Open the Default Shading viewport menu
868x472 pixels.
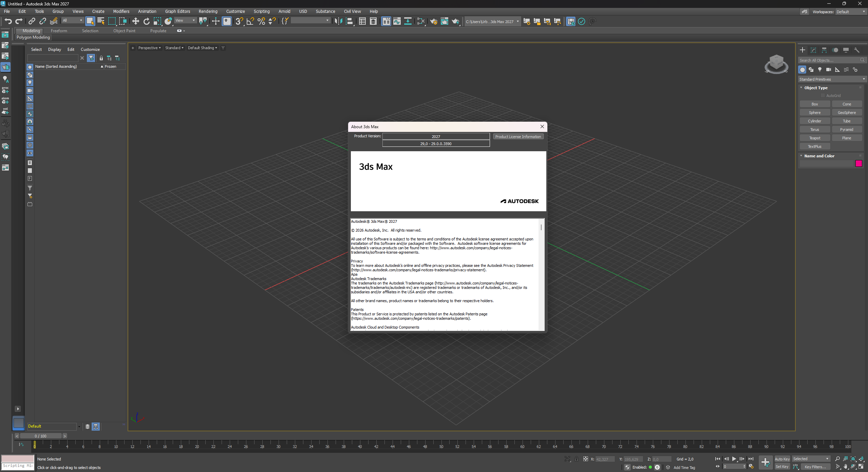202,48
